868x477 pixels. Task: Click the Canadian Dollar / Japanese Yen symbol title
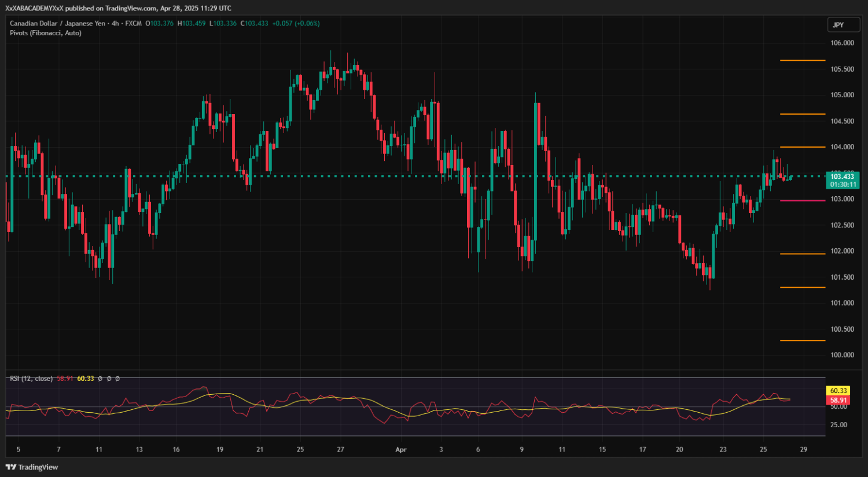click(57, 24)
